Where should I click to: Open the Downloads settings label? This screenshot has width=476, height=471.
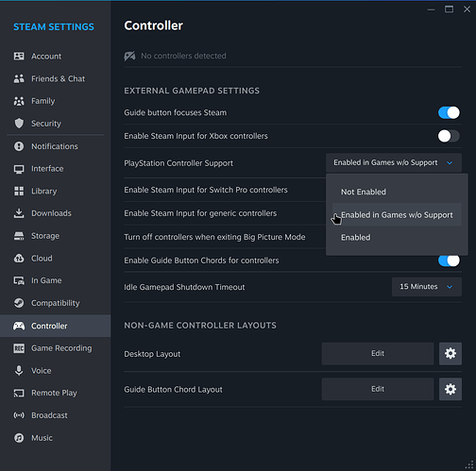tap(51, 213)
